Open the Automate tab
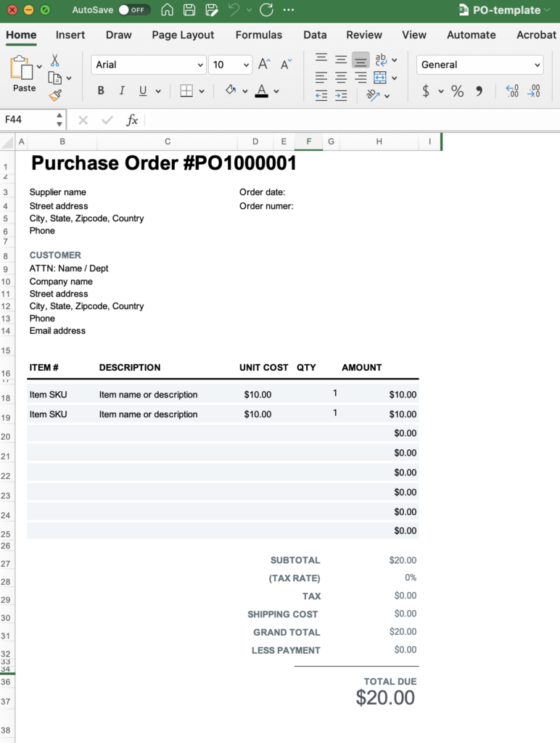560x743 pixels. (x=471, y=35)
